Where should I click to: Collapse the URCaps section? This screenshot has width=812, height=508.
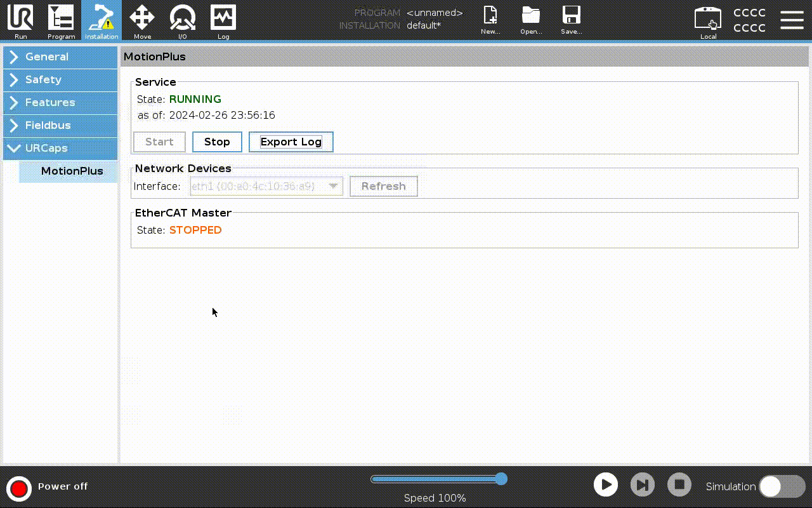pyautogui.click(x=60, y=149)
